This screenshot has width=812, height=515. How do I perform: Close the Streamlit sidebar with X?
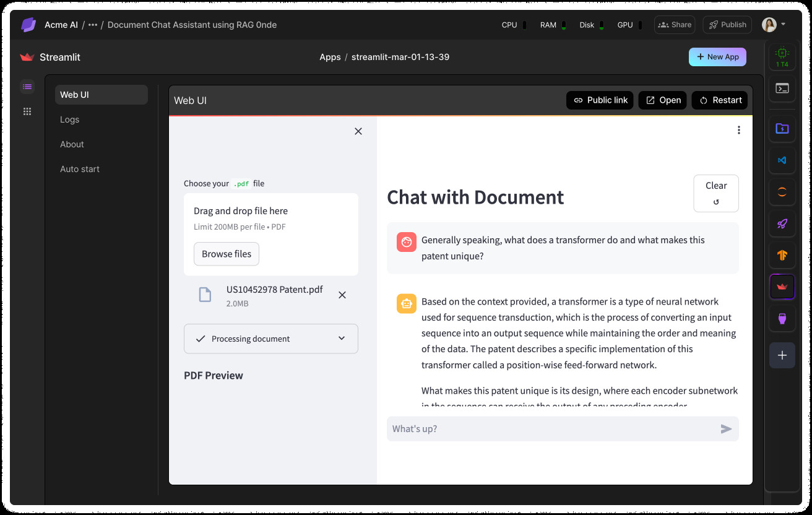[358, 131]
